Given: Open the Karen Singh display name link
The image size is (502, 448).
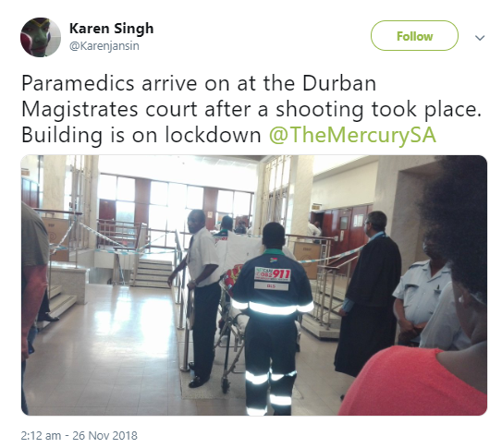Looking at the screenshot, I should pos(112,28).
